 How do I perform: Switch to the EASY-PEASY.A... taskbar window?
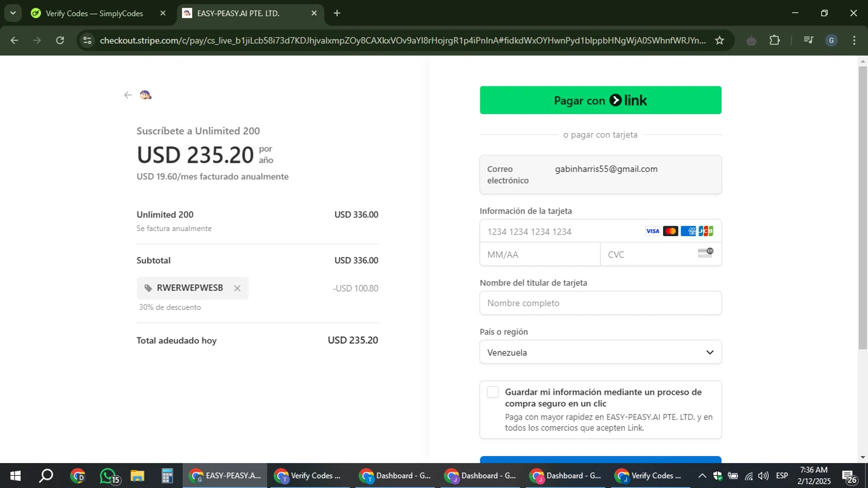[225, 476]
